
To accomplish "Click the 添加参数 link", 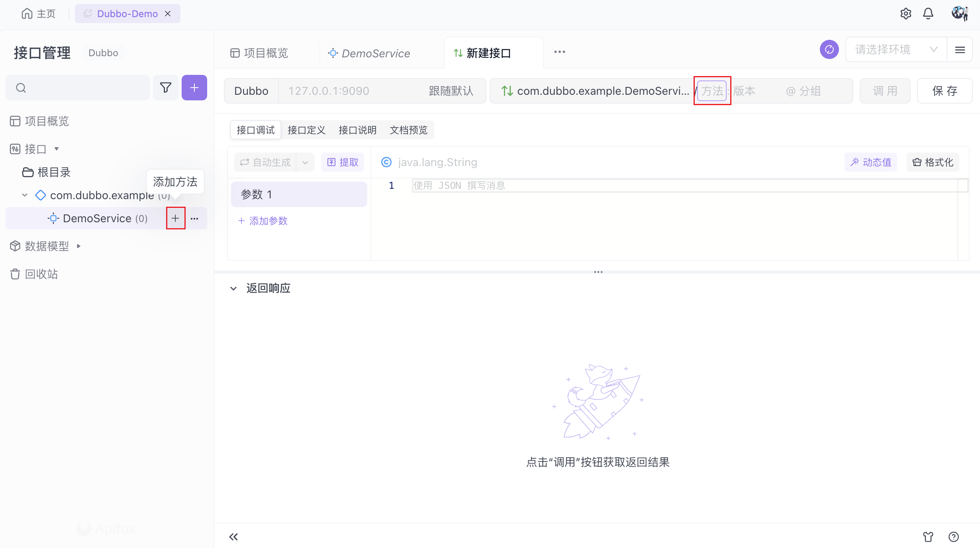I will (263, 221).
